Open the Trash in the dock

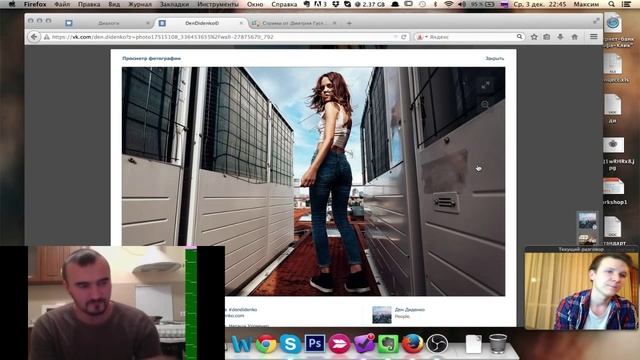(x=498, y=344)
